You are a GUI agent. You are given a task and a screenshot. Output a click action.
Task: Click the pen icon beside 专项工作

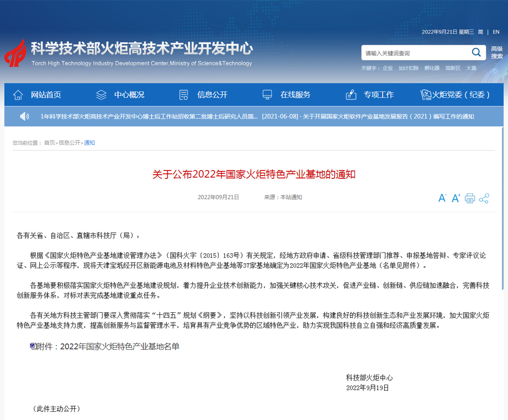click(351, 95)
